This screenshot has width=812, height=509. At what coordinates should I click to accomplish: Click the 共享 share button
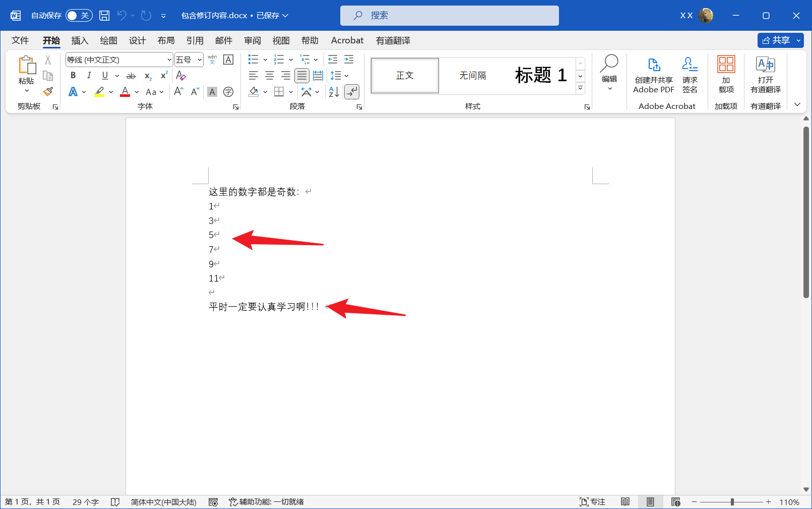pos(780,40)
